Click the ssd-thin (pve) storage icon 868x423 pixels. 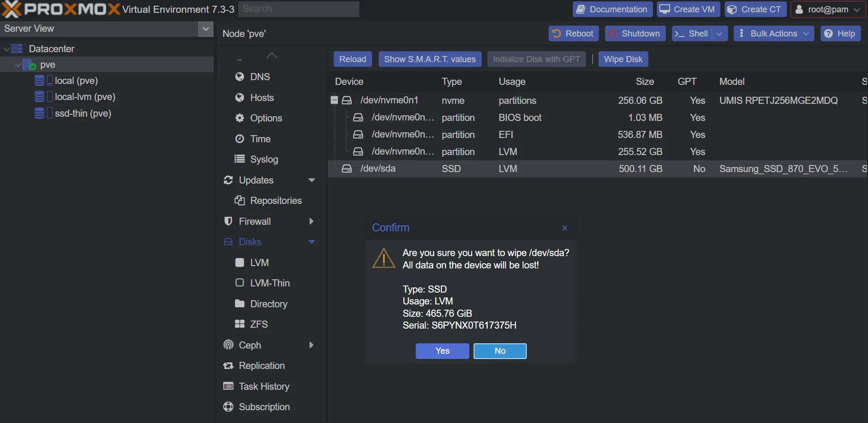click(x=40, y=113)
